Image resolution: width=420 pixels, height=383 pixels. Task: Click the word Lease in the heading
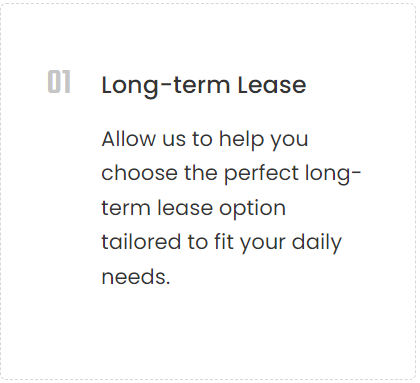tap(272, 85)
